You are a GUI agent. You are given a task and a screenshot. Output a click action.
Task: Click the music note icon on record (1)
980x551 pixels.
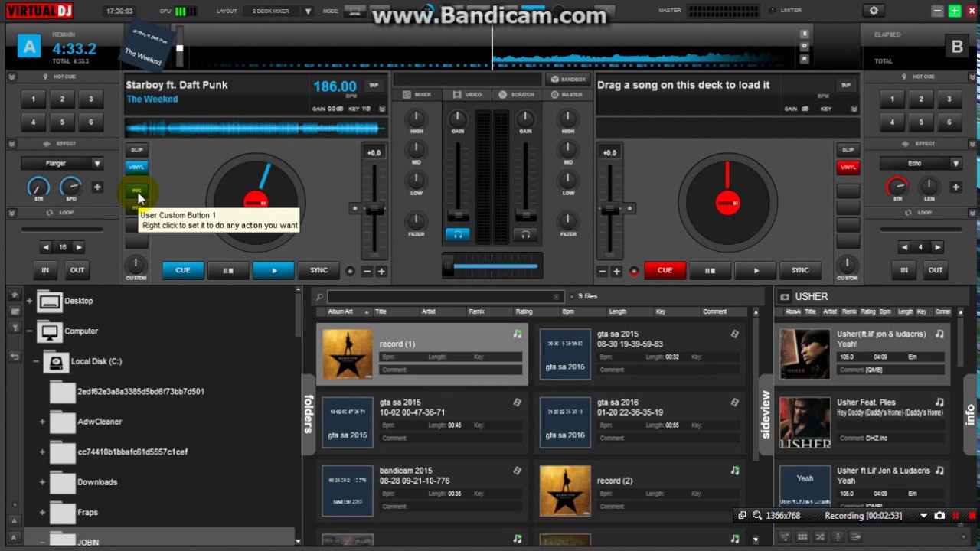coord(518,334)
